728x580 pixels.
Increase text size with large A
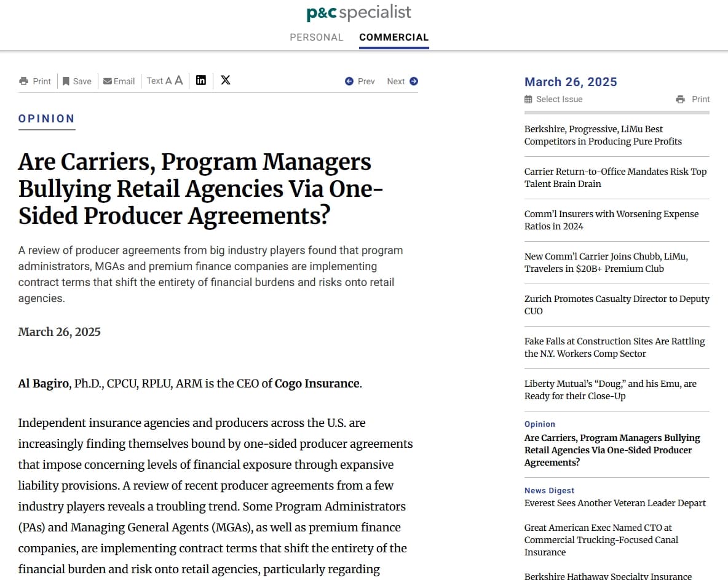(x=178, y=81)
